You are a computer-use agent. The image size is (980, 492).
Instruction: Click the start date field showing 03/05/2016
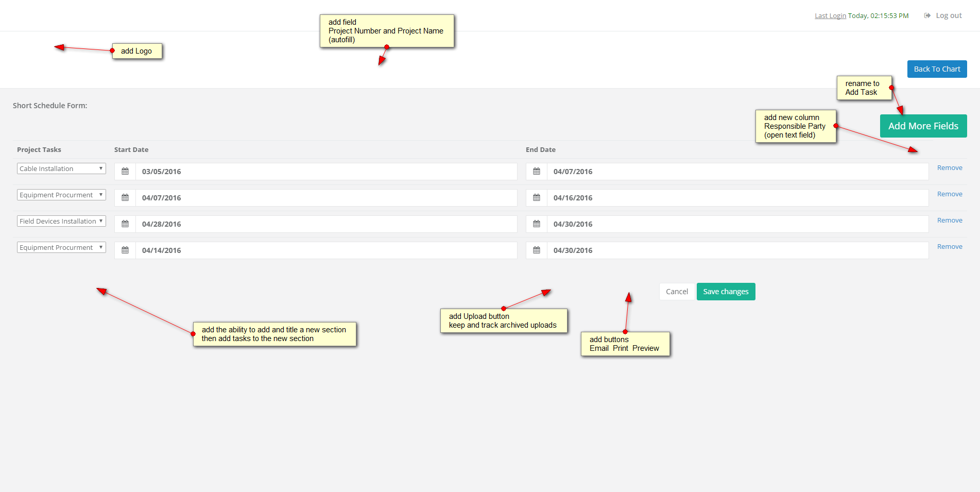point(326,172)
